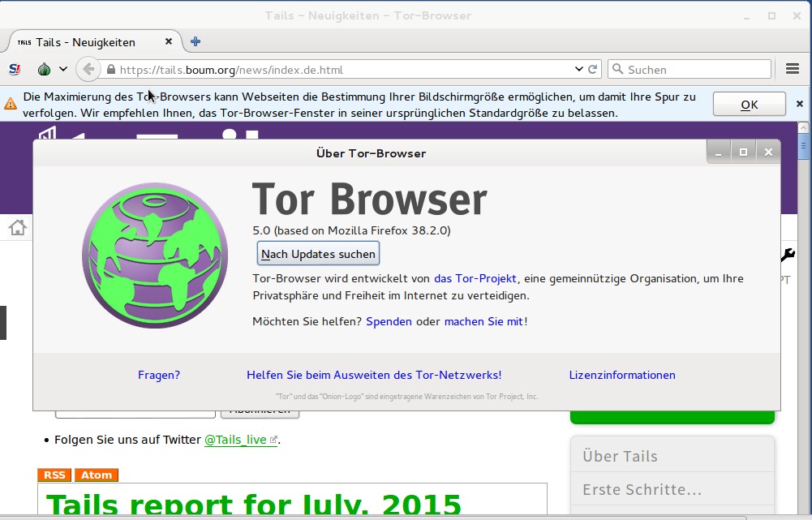Maximize the Über Tor-Browser dialog
812x520 pixels.
(743, 153)
